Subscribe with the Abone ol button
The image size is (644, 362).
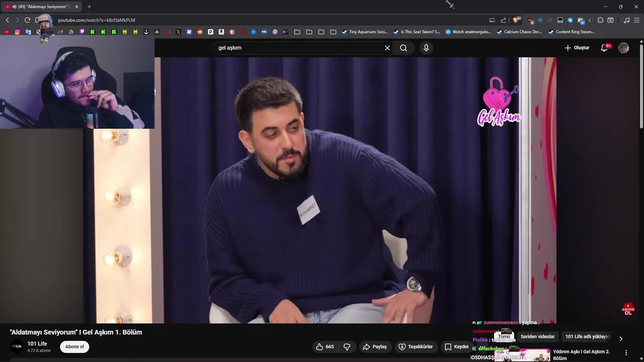coord(74,346)
